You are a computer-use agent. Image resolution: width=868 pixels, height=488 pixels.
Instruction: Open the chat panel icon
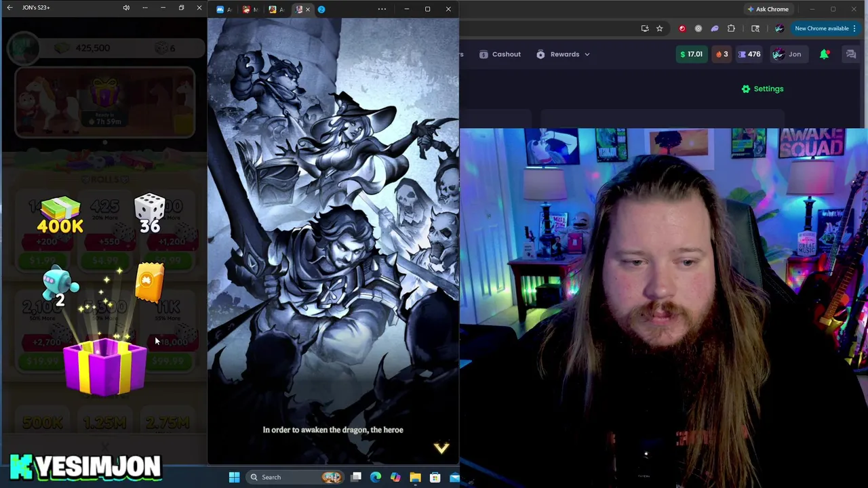point(851,54)
